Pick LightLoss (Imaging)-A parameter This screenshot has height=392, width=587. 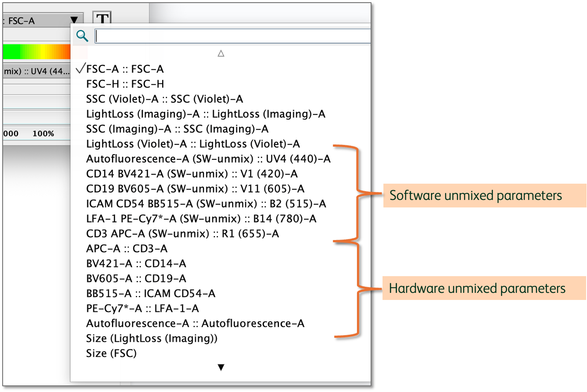point(205,114)
